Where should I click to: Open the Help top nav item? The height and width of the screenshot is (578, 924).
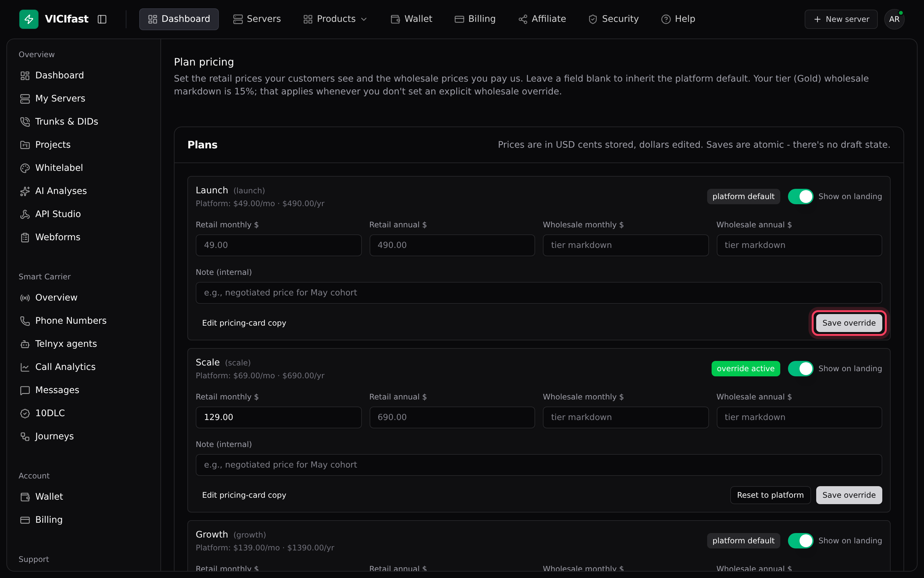pyautogui.click(x=678, y=19)
